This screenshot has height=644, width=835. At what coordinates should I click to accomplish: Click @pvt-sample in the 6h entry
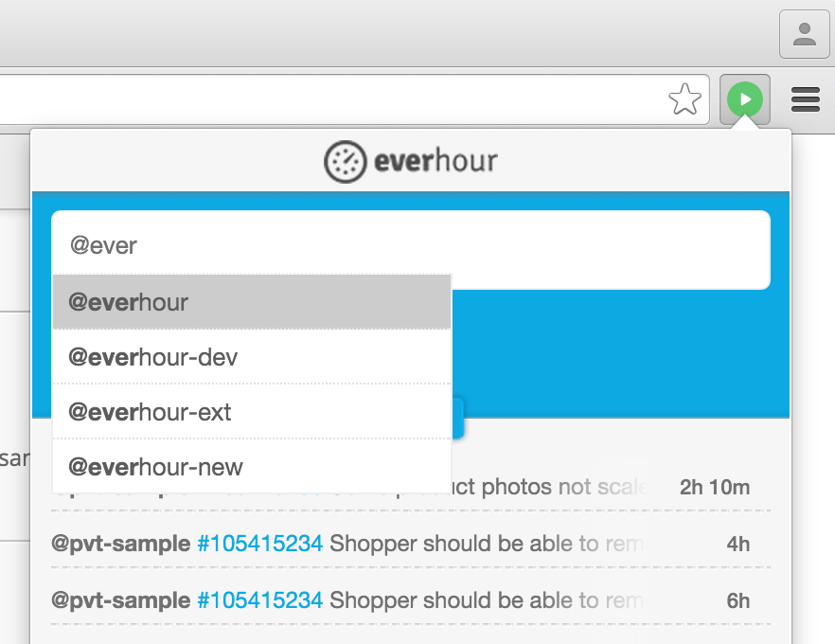pyautogui.click(x=121, y=600)
